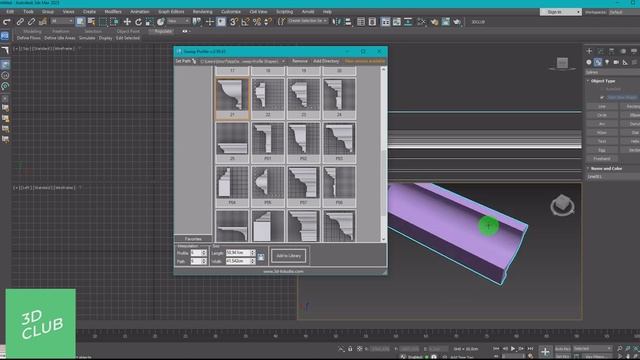The height and width of the screenshot is (360, 640).
Task: Click the Line button in Object Type
Action: coord(602,107)
